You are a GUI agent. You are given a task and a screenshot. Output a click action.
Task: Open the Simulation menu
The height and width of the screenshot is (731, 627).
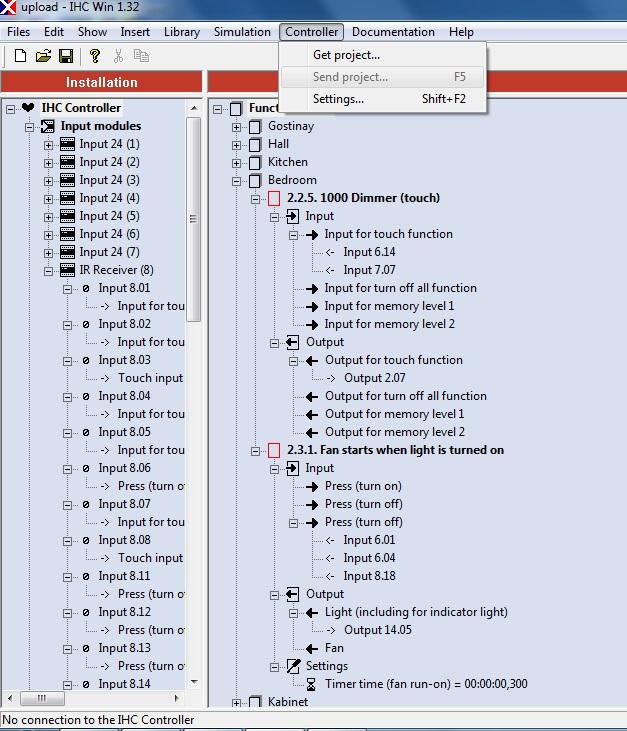click(242, 32)
